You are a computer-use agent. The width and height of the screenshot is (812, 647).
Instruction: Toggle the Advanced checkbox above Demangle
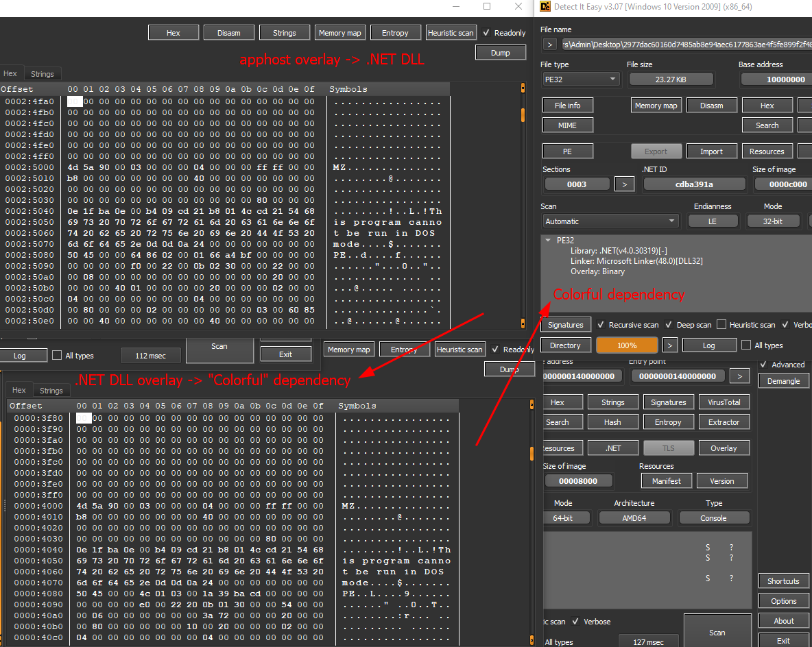point(763,365)
